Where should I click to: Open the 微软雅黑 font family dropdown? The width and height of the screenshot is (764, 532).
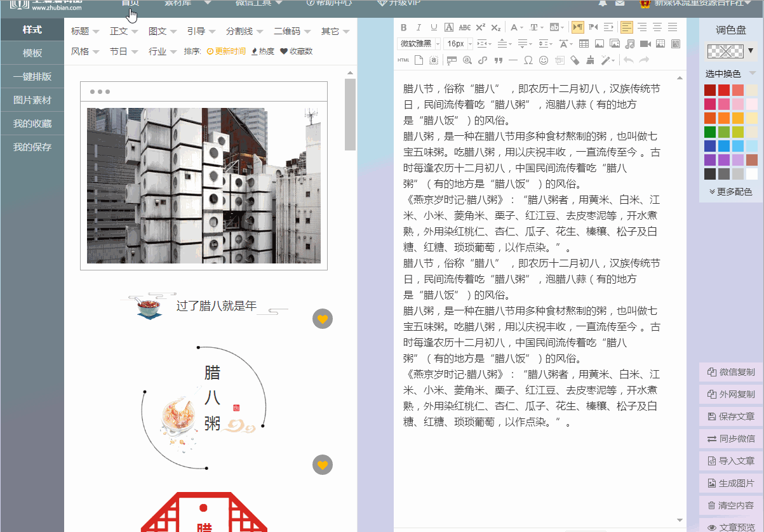tap(419, 44)
